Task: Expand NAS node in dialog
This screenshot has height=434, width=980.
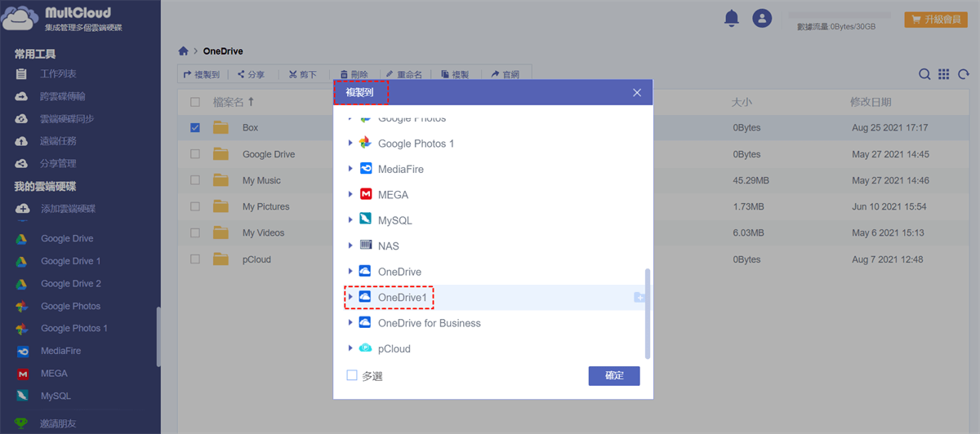Action: pos(350,246)
